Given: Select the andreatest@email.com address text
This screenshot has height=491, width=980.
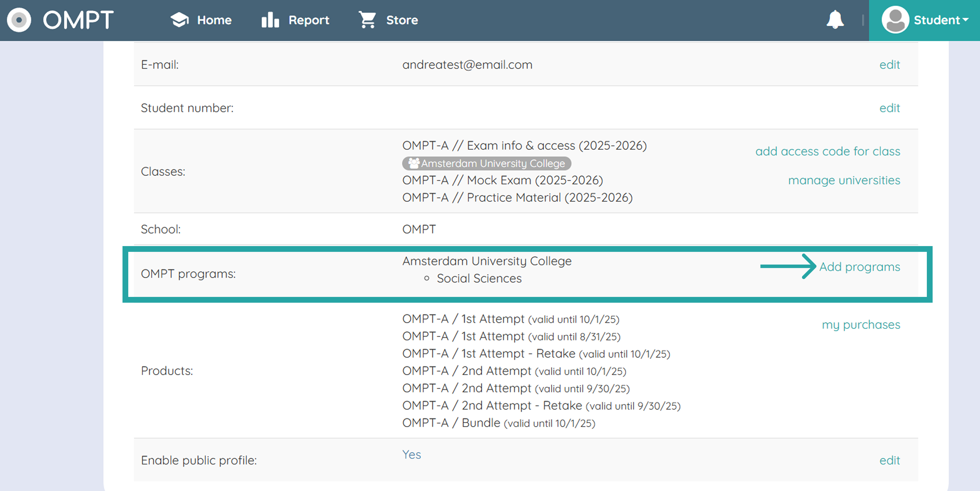Looking at the screenshot, I should [467, 65].
